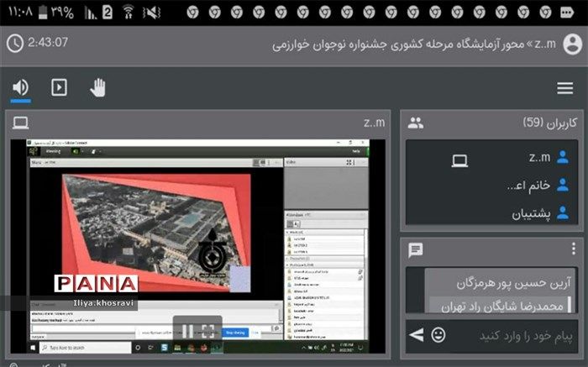Open the emoji picker smiley
This screenshot has width=588, height=367.
(x=438, y=335)
